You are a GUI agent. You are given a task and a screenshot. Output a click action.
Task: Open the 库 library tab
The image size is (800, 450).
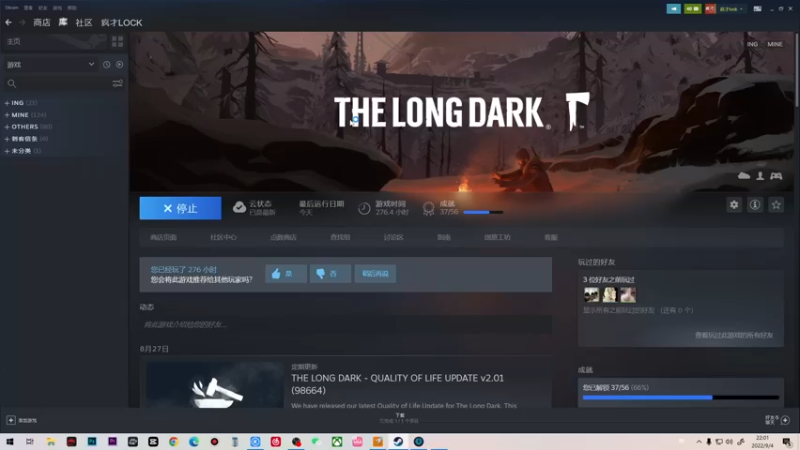point(63,22)
